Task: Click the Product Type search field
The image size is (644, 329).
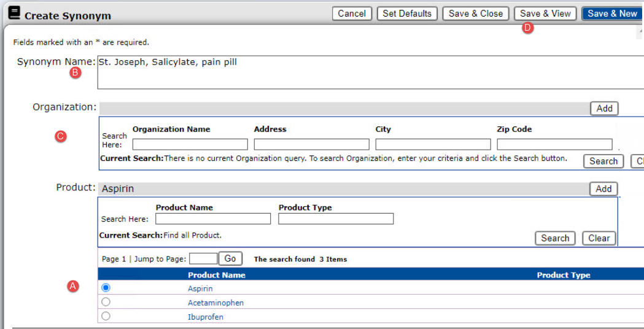Action: point(336,219)
